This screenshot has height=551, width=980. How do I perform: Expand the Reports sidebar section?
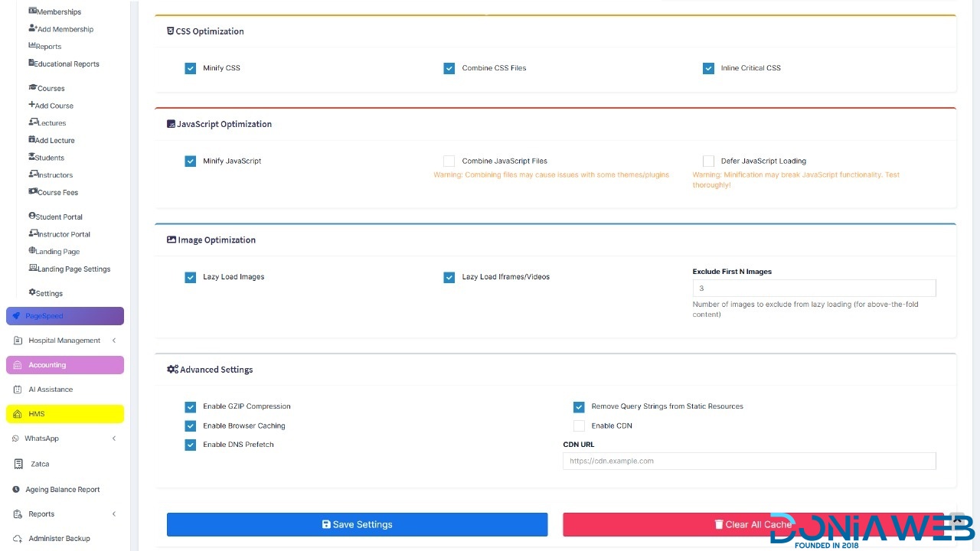[114, 514]
